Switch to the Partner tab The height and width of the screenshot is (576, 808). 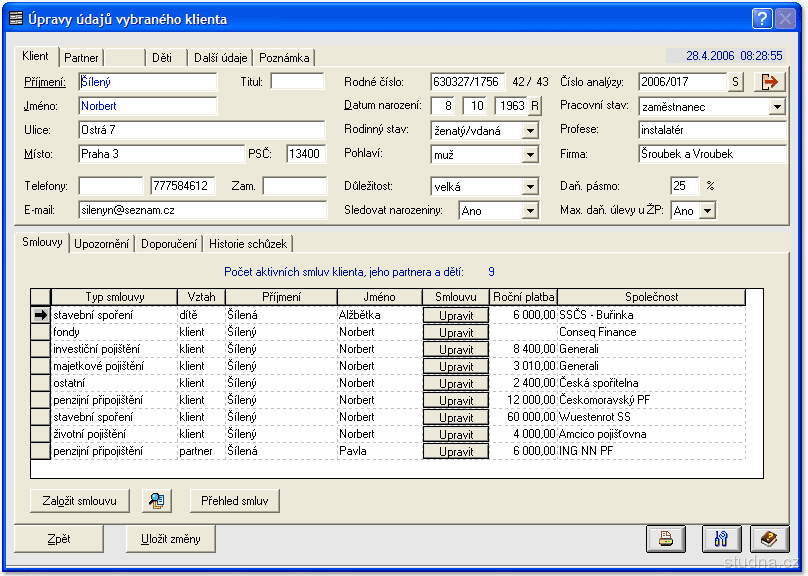point(81,58)
